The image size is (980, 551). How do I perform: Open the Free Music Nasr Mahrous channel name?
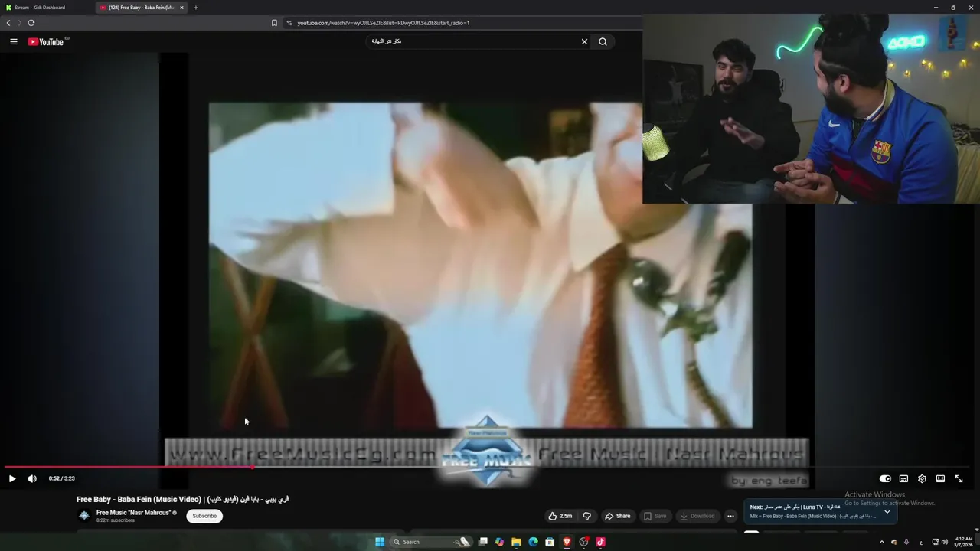click(133, 513)
